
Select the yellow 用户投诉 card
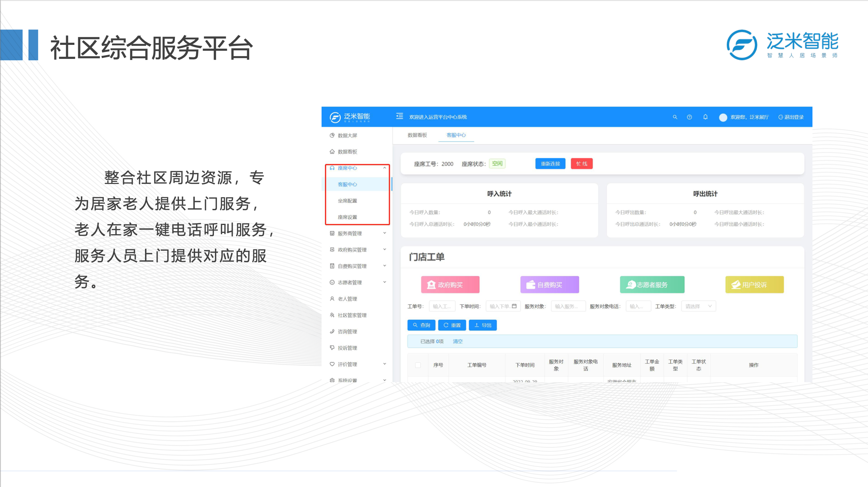pos(755,285)
